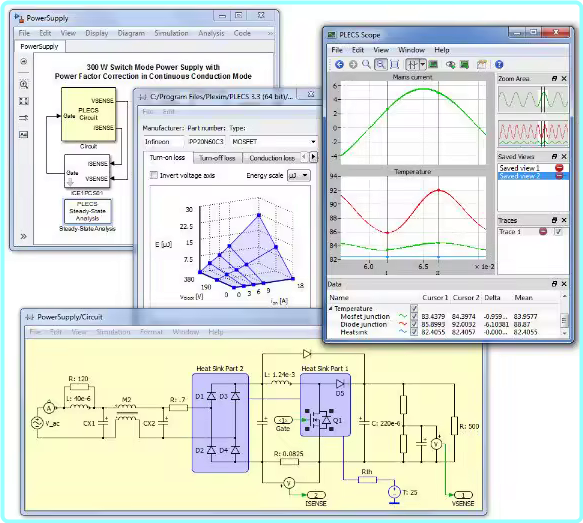Toggle the Trace 1 visibility checkbox
Viewport: 583px width, 523px height.
[x=558, y=232]
